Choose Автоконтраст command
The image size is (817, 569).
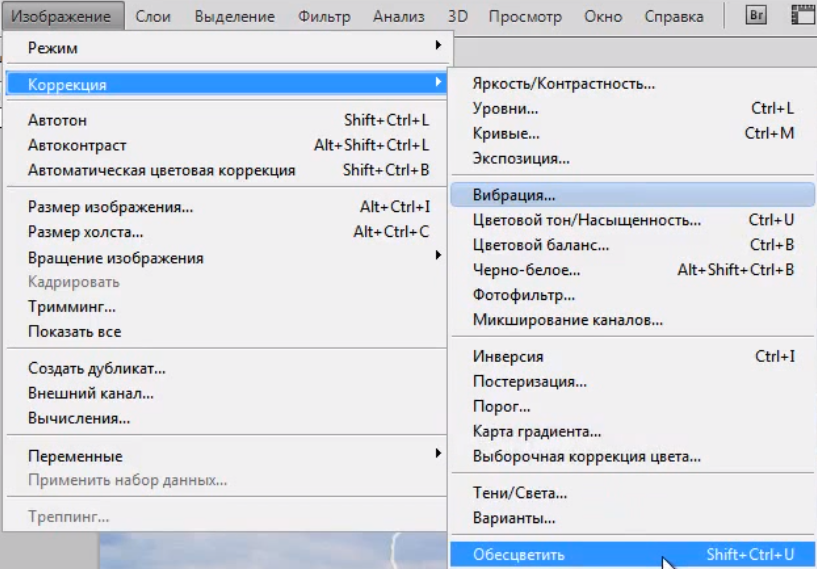click(227, 145)
